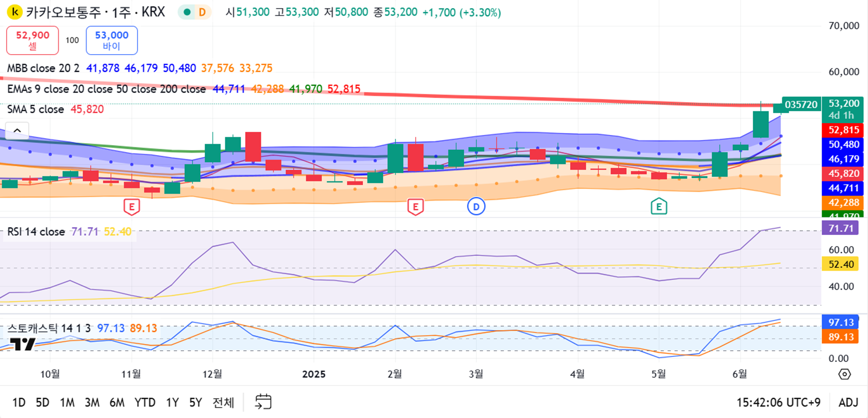
Task: Click the blue 44,711 price axis label
Action: [x=843, y=188]
